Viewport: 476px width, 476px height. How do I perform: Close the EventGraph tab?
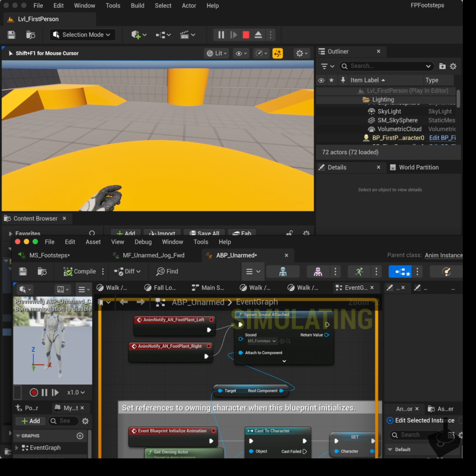[372, 287]
